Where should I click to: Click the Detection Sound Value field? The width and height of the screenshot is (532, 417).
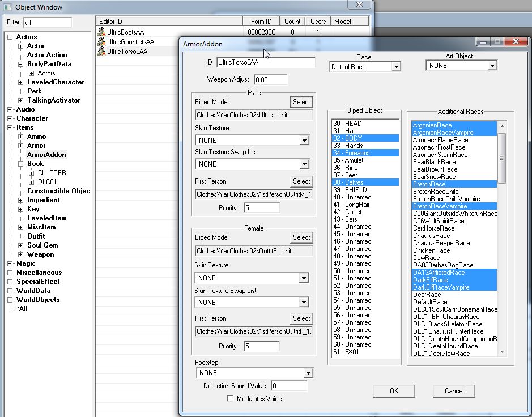point(289,386)
